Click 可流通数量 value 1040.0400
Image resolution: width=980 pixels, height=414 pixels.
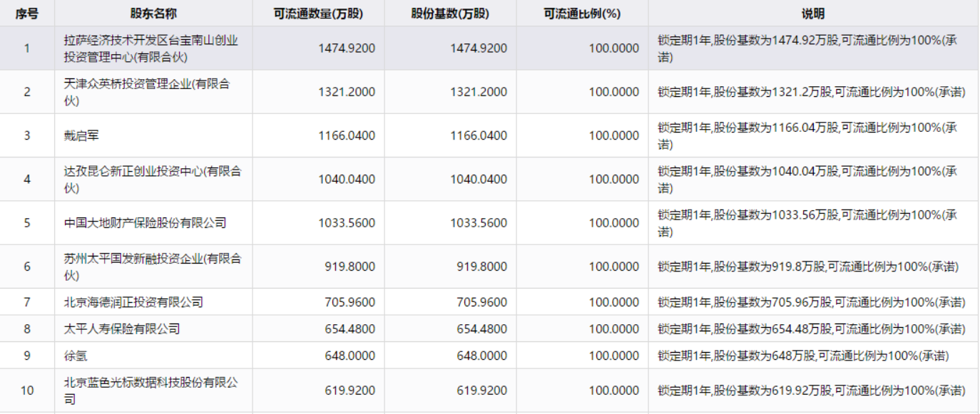(x=347, y=179)
